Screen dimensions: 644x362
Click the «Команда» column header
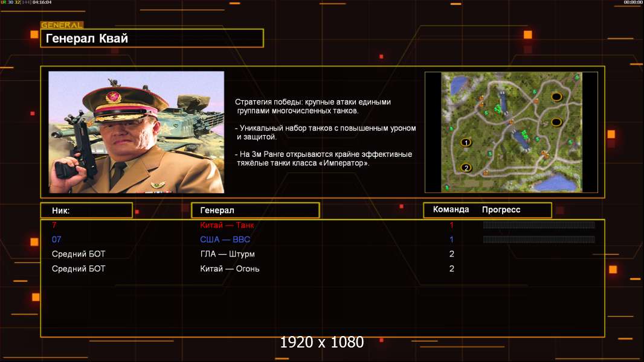coord(451,209)
